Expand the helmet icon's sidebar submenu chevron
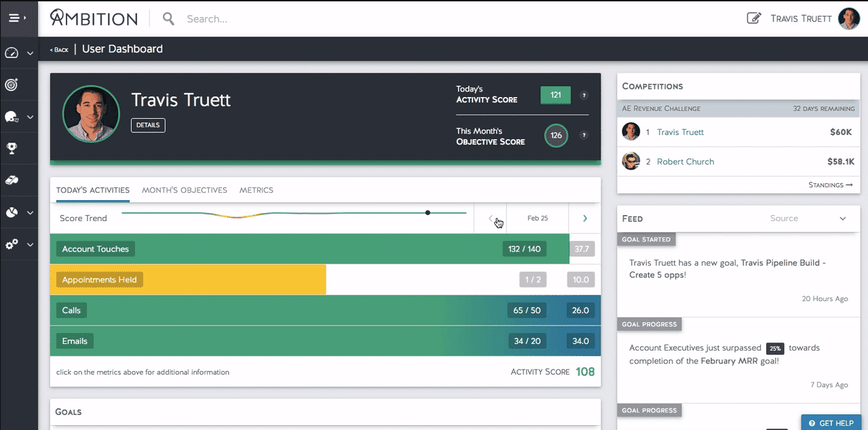Screen dimensions: 868x430 click(29, 116)
